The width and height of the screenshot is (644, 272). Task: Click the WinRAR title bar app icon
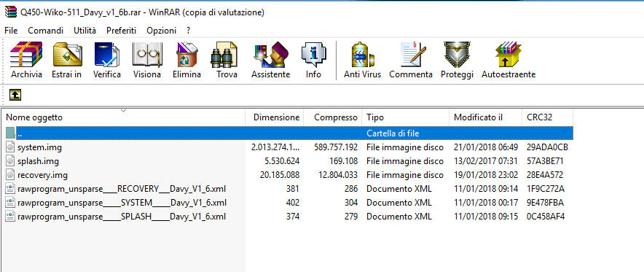point(11,12)
